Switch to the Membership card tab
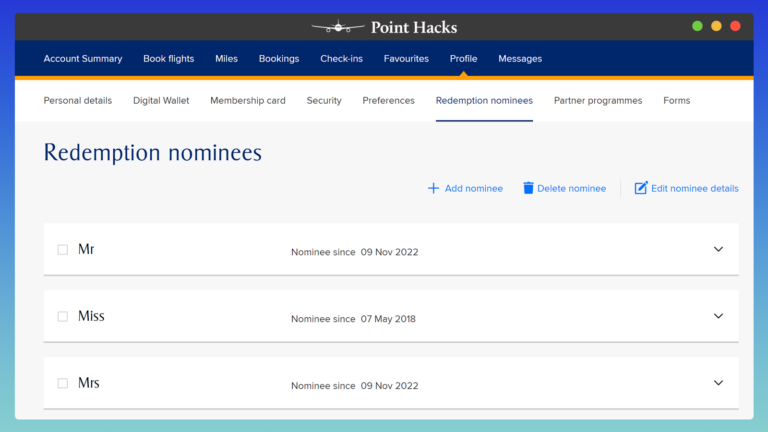The image size is (768, 432). click(248, 100)
